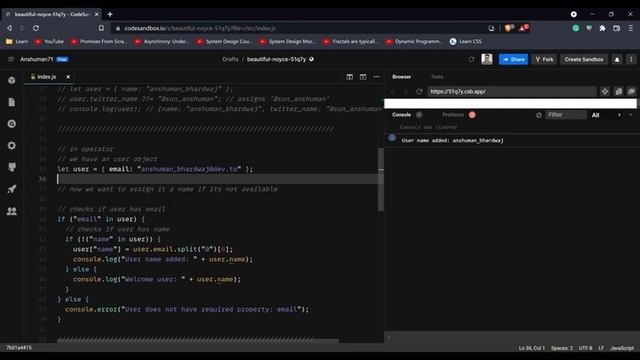This screenshot has height=360, width=640.
Task: Open notifications bell
Action: (x=617, y=60)
